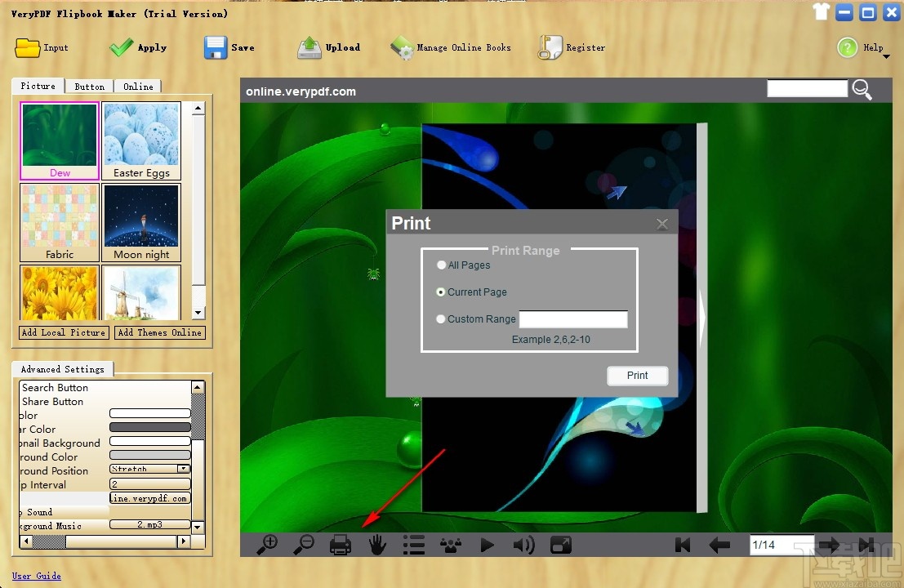Enter fullscreen mode
This screenshot has height=588, width=904.
560,544
